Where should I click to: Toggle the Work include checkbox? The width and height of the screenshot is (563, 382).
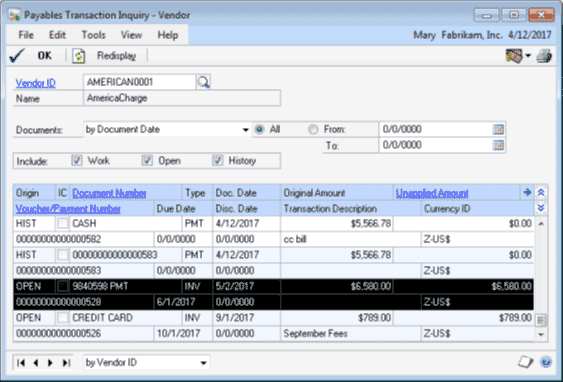pyautogui.click(x=77, y=160)
